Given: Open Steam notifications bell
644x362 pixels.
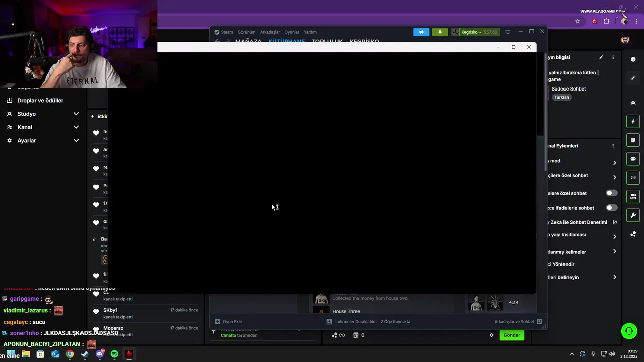Looking at the screenshot, I should tap(440, 32).
